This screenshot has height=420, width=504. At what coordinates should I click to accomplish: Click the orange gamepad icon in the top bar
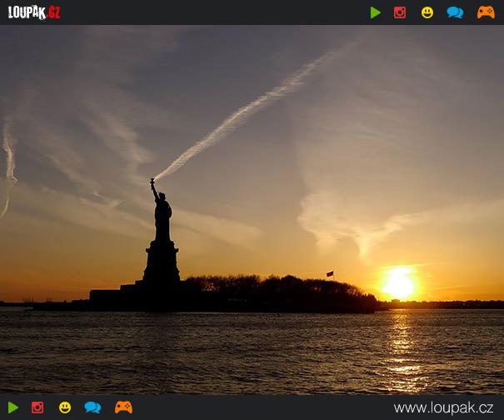click(x=486, y=12)
